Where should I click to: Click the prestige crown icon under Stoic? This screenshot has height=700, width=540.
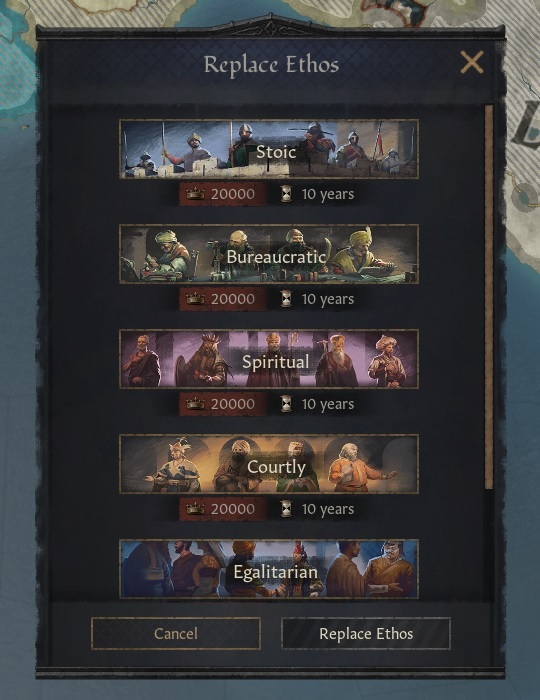195,194
